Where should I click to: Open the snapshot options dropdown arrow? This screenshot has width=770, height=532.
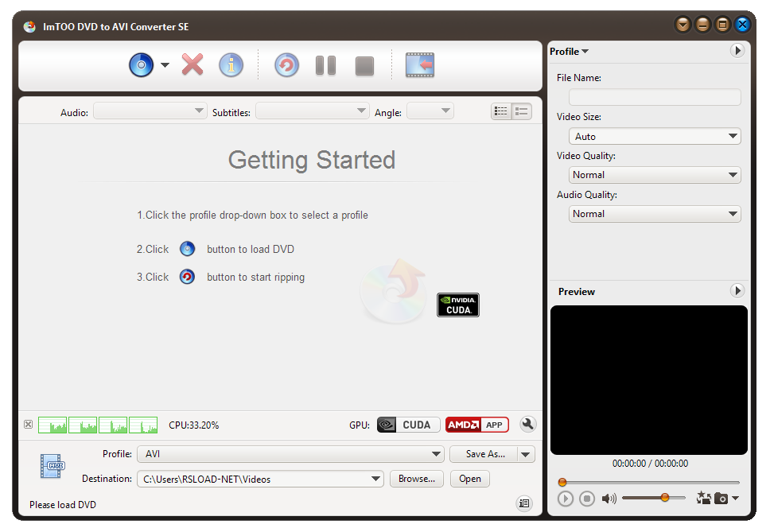click(735, 498)
